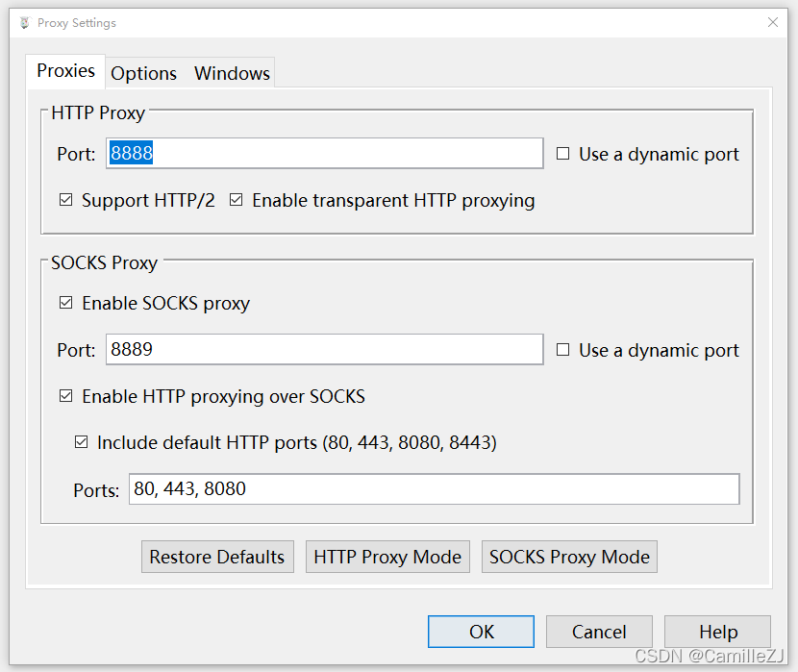Uncheck Enable SOCKS proxy
Image resolution: width=798 pixels, height=672 pixels.
(x=66, y=303)
